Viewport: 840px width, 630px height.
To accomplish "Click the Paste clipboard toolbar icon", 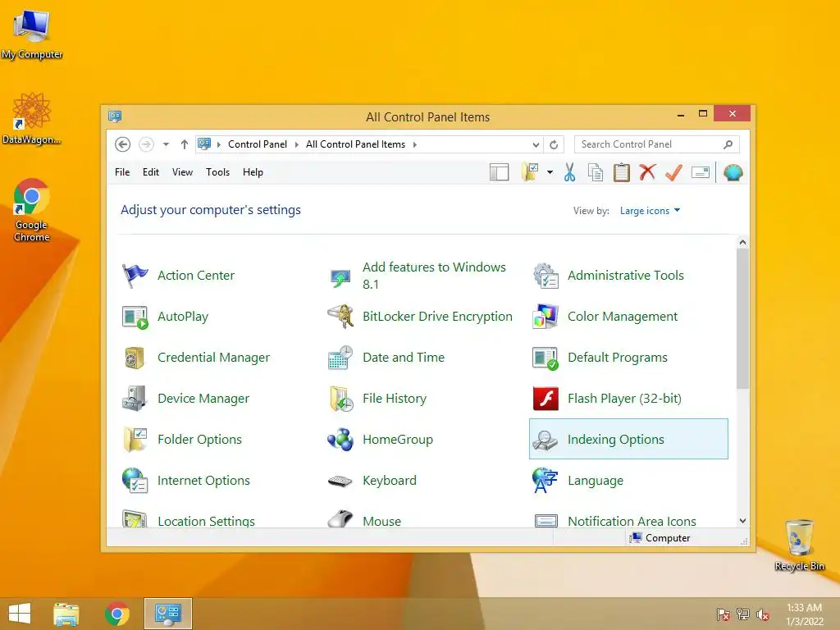I will click(622, 172).
